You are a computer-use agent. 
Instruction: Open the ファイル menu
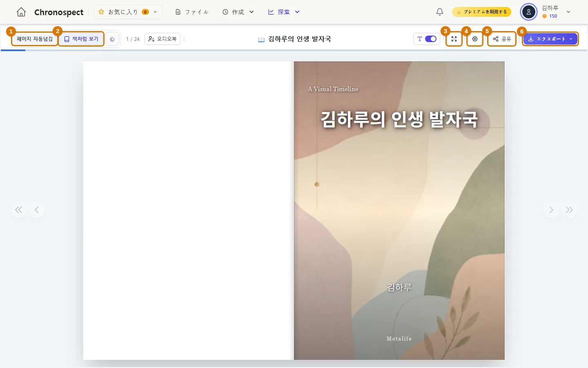click(192, 12)
